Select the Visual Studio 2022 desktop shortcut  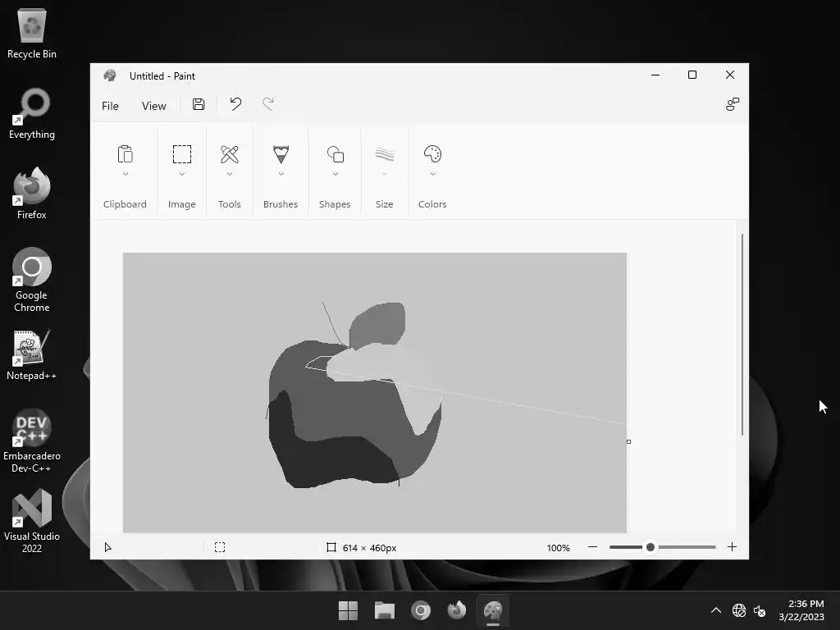32,521
